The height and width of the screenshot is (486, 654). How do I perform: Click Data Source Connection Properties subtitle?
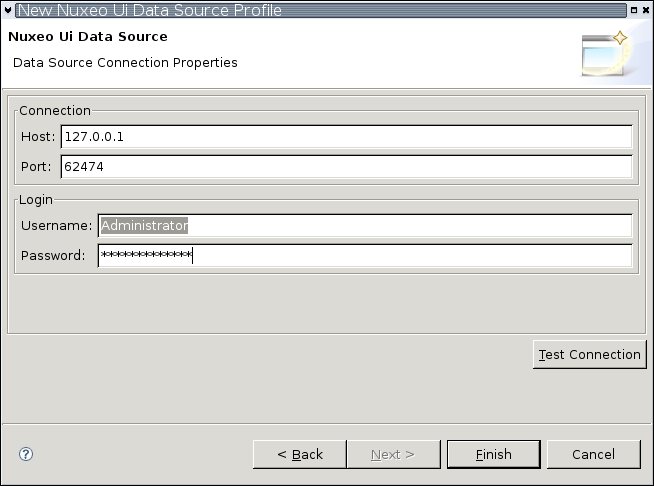(125, 63)
